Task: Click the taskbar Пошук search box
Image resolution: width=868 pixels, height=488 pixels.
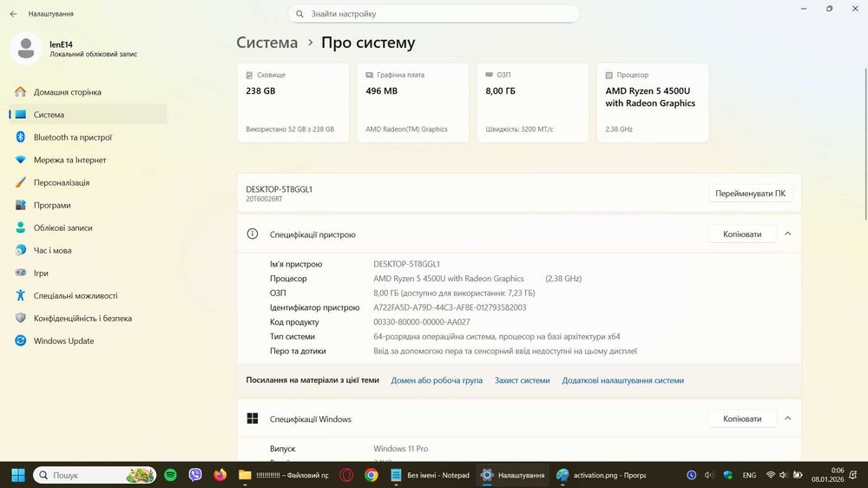Action: click(95, 475)
